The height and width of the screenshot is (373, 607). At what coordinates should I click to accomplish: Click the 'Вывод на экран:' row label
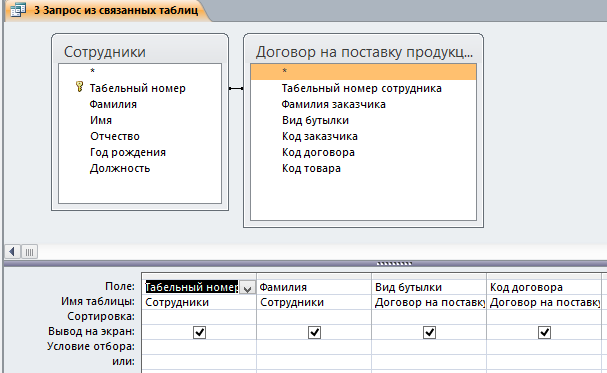(x=91, y=332)
